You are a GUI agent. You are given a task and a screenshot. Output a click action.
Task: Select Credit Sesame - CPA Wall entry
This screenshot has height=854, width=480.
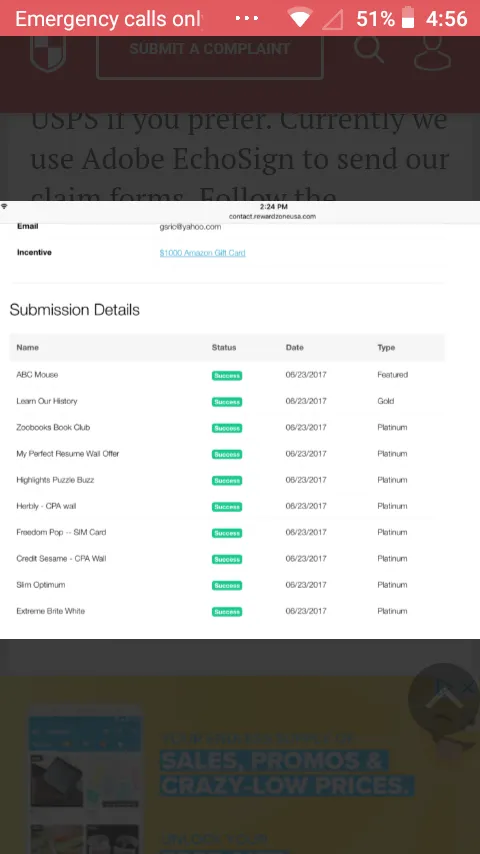pyautogui.click(x=61, y=558)
